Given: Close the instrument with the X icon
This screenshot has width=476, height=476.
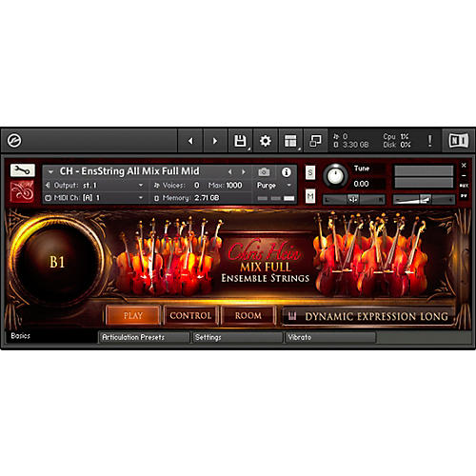Looking at the screenshot, I should (464, 166).
